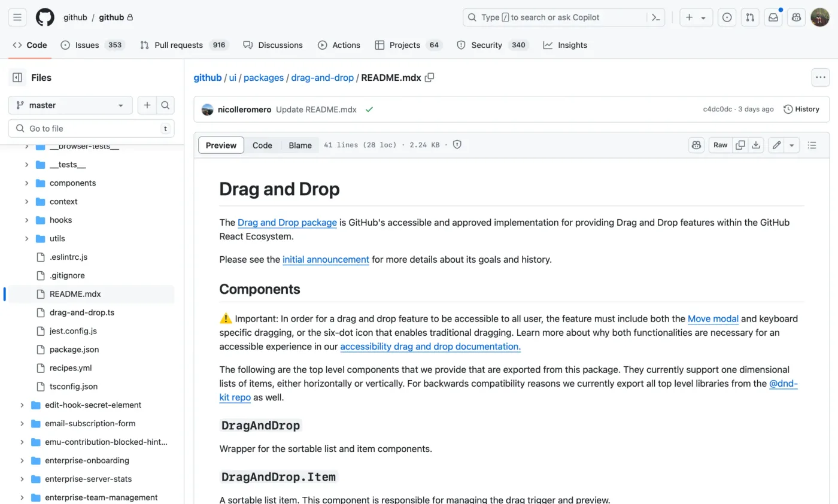The width and height of the screenshot is (838, 504).
Task: Expand the enterprise-onboarding folder
Action: [x=22, y=461]
